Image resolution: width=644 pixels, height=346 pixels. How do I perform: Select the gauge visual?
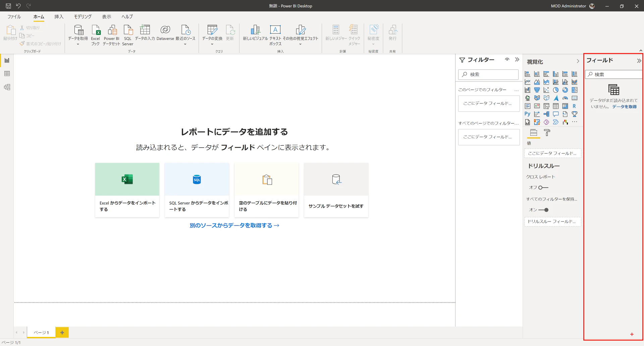(565, 98)
